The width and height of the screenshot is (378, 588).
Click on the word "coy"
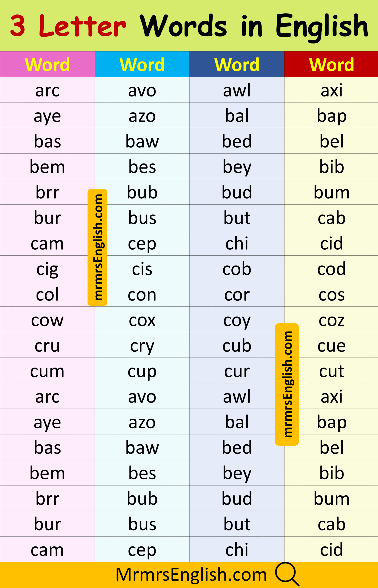pos(237,320)
